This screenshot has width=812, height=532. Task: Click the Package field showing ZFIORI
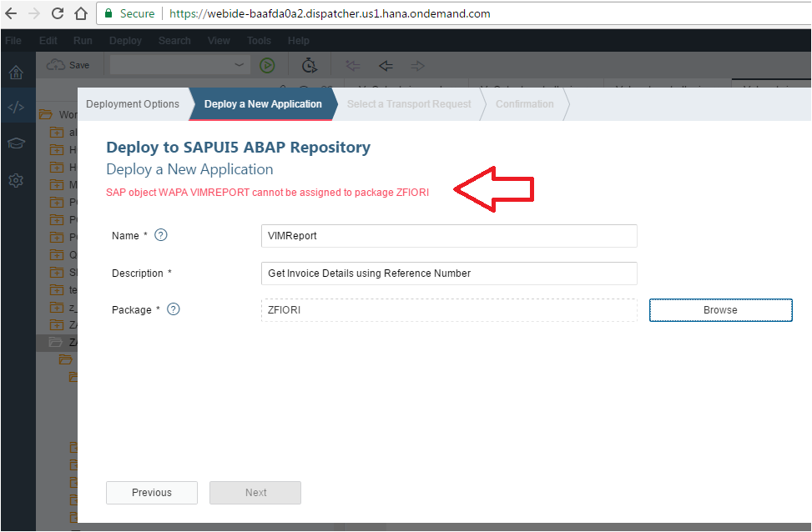(x=449, y=310)
